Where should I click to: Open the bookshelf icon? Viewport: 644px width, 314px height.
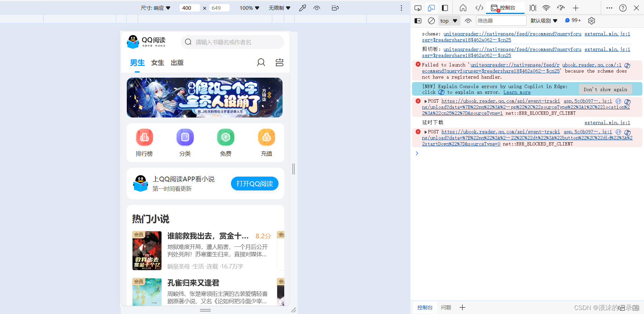point(280,62)
